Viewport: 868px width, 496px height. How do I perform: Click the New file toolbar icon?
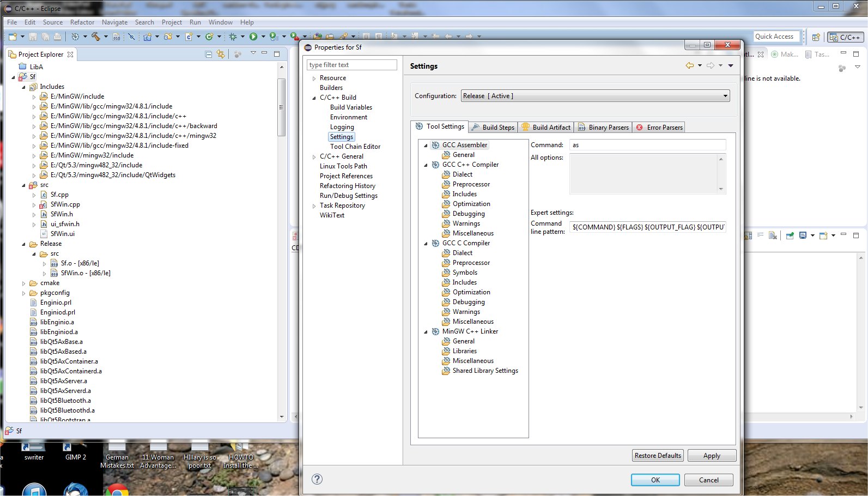coord(12,37)
